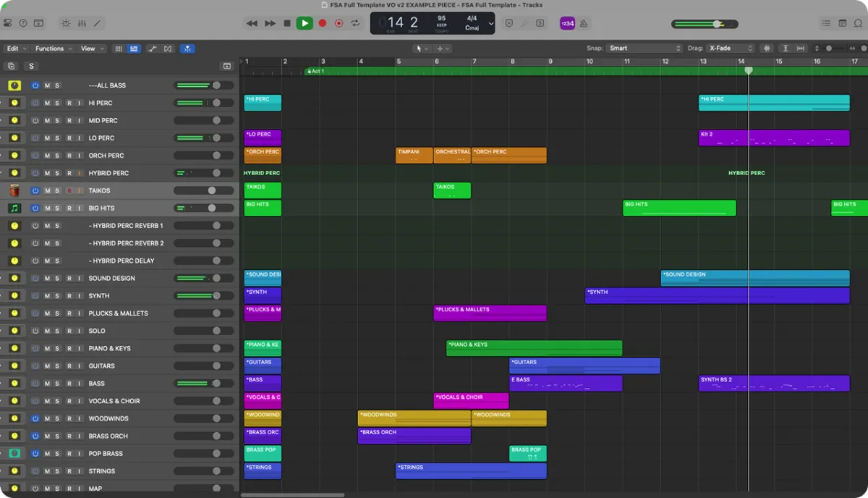Toggle the purple count-in button

click(567, 23)
